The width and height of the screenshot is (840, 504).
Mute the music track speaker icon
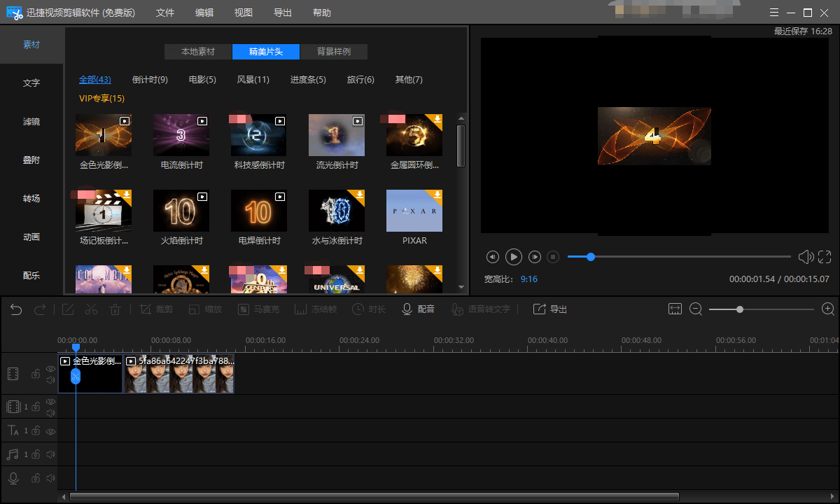pos(50,454)
